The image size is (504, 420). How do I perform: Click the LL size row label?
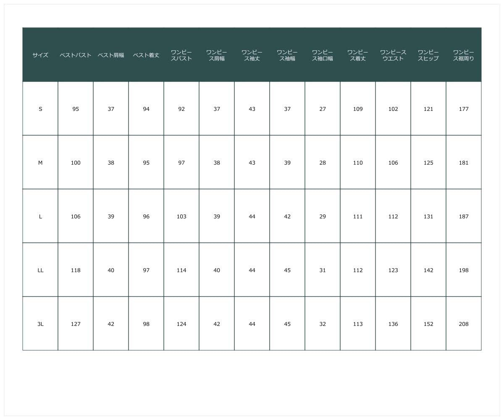coord(40,270)
